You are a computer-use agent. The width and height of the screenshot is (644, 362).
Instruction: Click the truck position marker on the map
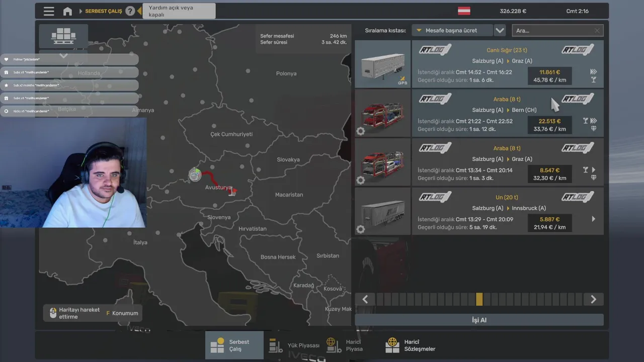tap(195, 174)
